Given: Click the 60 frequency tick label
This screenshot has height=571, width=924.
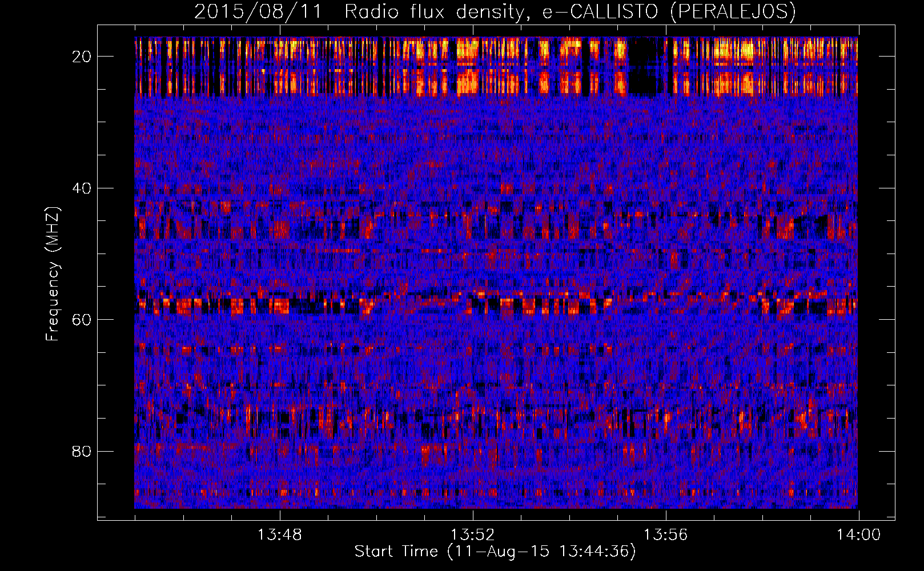Looking at the screenshot, I should pyautogui.click(x=82, y=319).
